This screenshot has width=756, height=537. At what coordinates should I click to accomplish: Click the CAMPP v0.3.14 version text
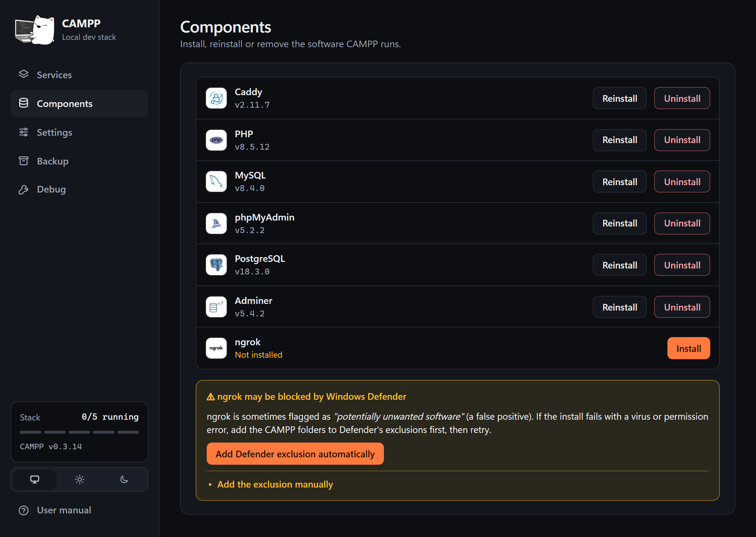pos(51,447)
